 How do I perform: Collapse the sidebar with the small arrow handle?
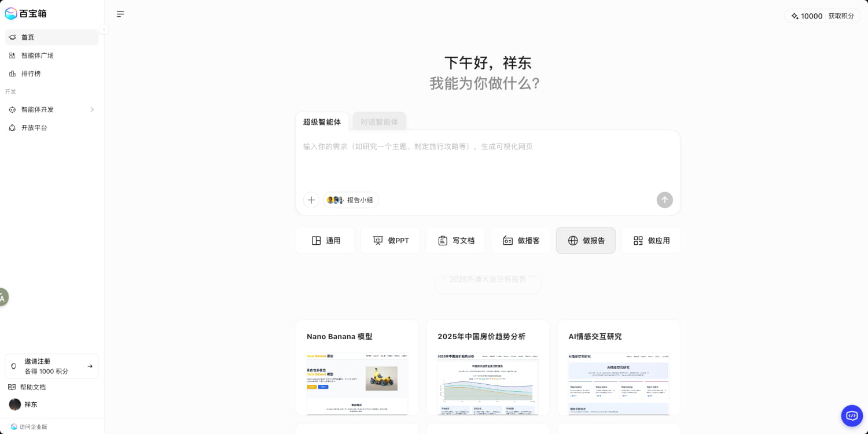click(104, 30)
